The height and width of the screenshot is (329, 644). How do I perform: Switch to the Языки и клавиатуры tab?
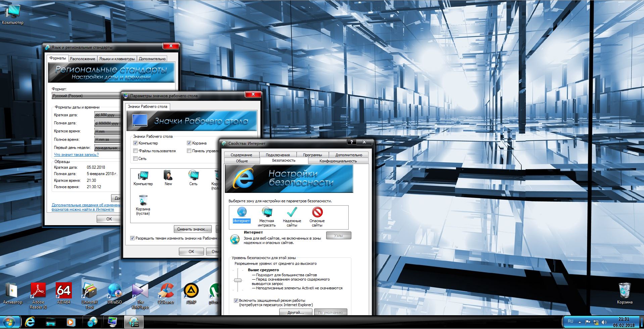(117, 59)
